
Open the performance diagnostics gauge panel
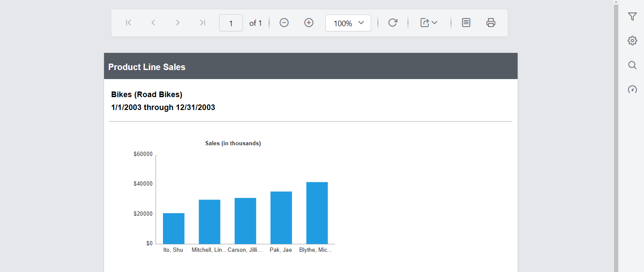[x=632, y=89]
